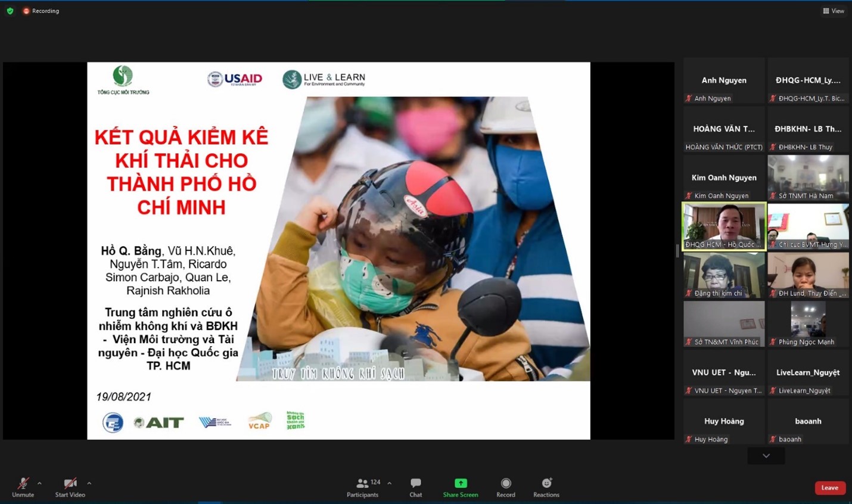Click the Unmute microphone icon

23,483
